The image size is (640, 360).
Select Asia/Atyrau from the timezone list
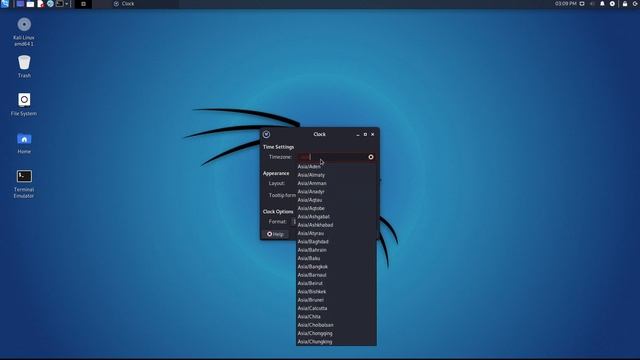[336, 233]
